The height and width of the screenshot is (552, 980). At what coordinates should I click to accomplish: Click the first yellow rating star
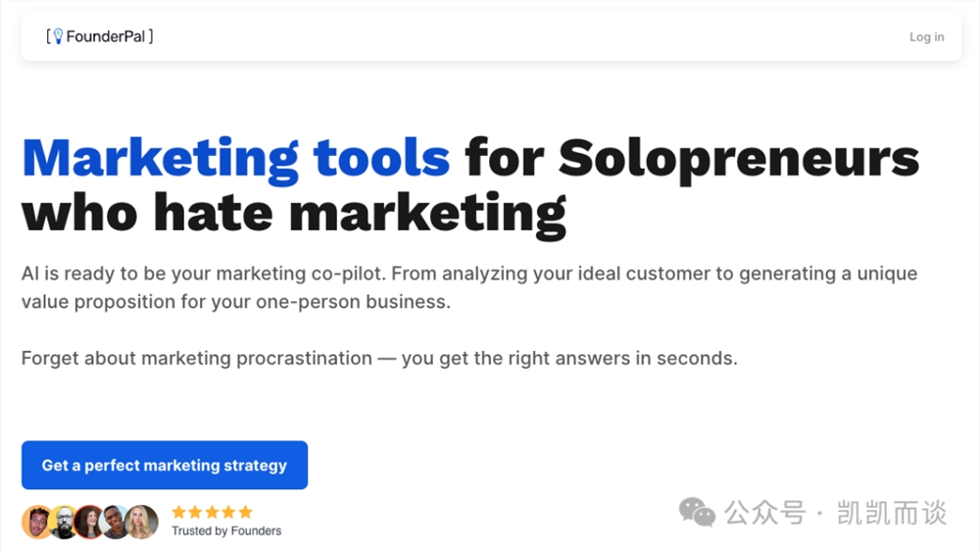pos(179,512)
